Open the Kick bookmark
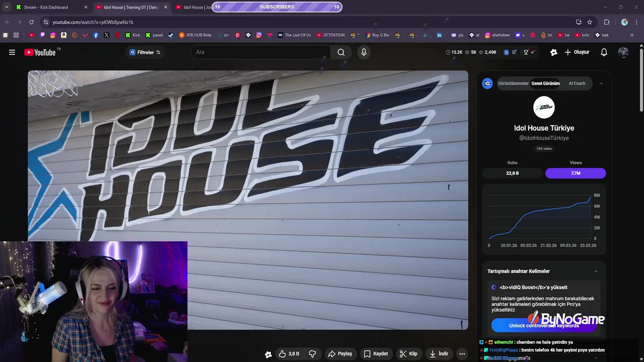The image size is (644, 362). coord(132,35)
